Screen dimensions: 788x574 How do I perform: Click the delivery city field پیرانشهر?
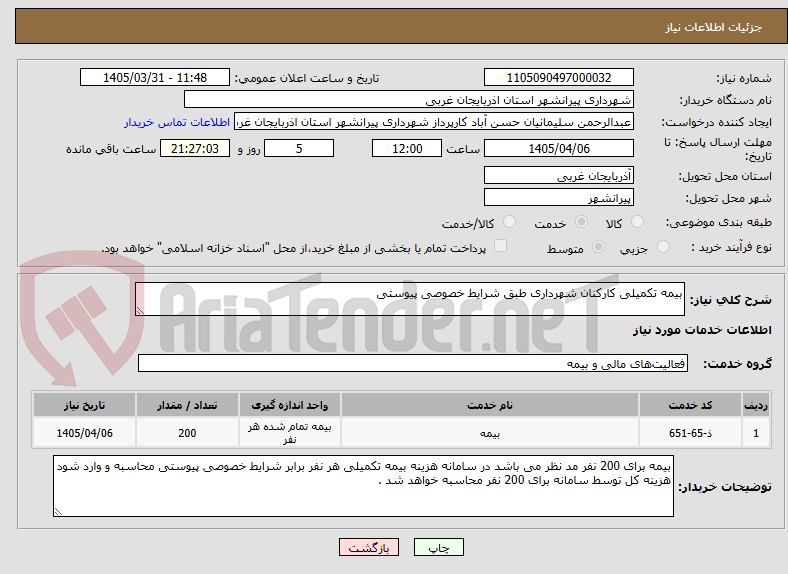click(558, 198)
